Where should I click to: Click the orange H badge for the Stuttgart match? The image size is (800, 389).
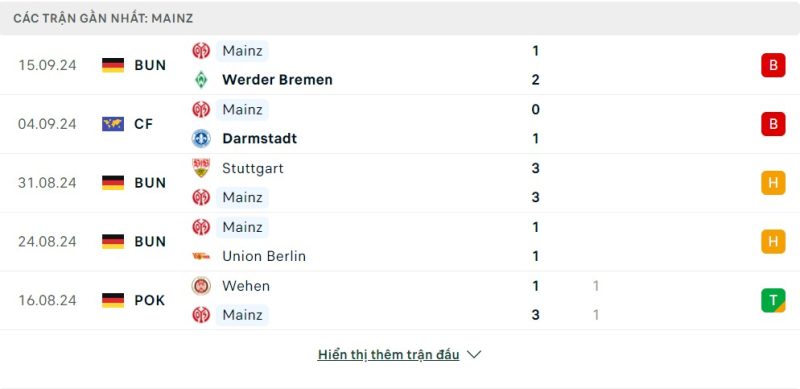(x=773, y=183)
